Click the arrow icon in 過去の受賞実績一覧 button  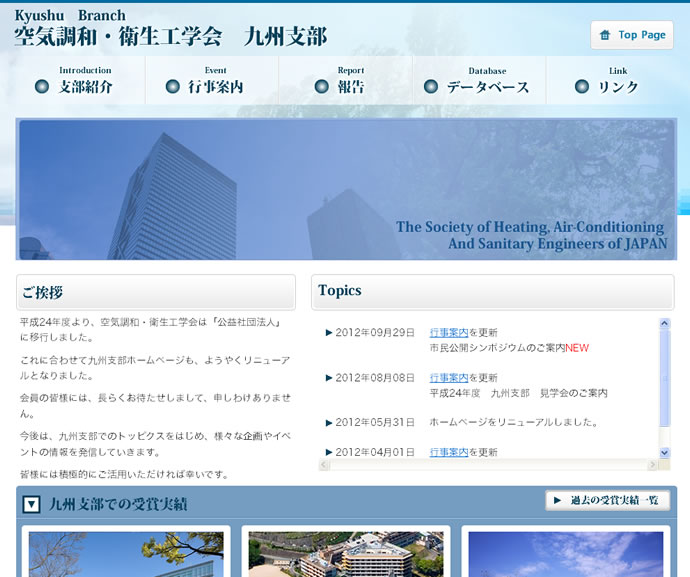[x=556, y=500]
